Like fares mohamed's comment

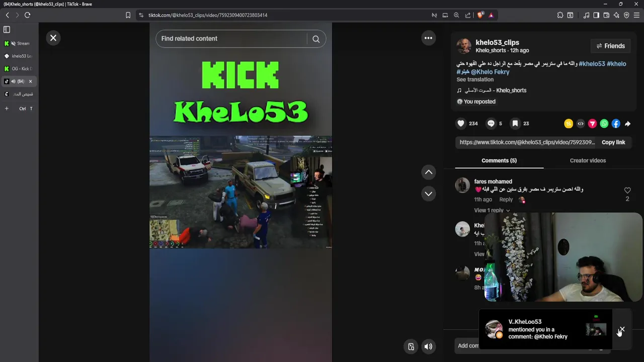627,191
